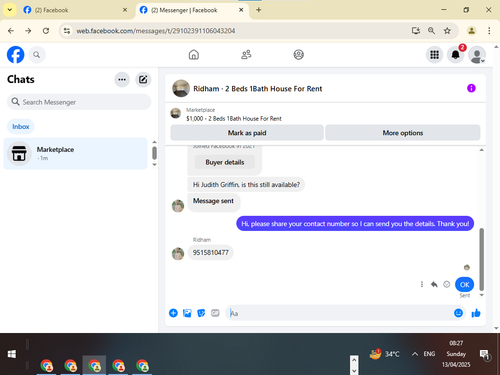Open more actions dots beside OK message
The width and height of the screenshot is (500, 375).
click(422, 284)
